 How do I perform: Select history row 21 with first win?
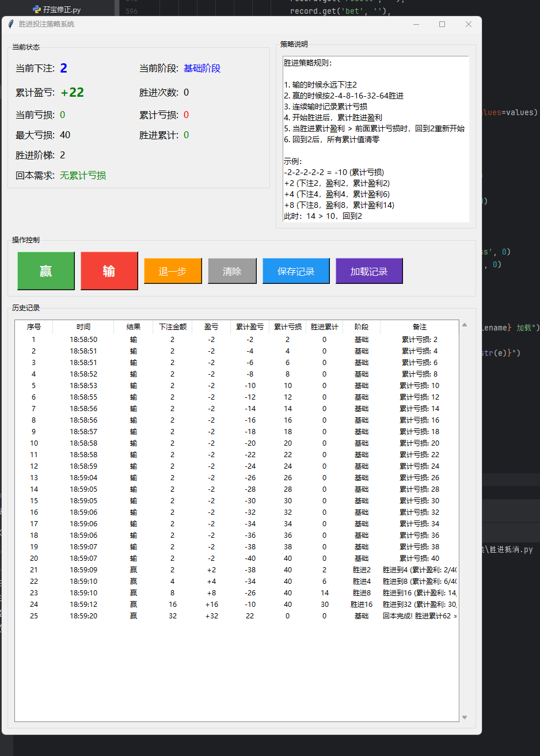click(230, 570)
